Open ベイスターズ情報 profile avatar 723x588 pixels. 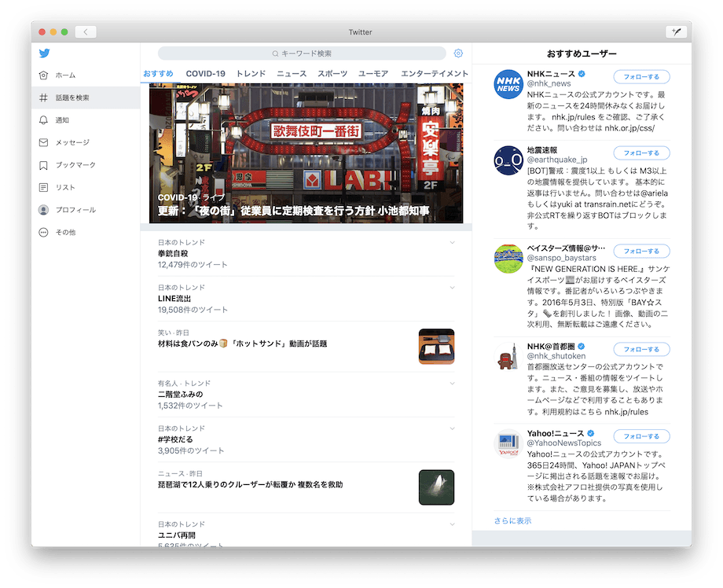(x=508, y=259)
